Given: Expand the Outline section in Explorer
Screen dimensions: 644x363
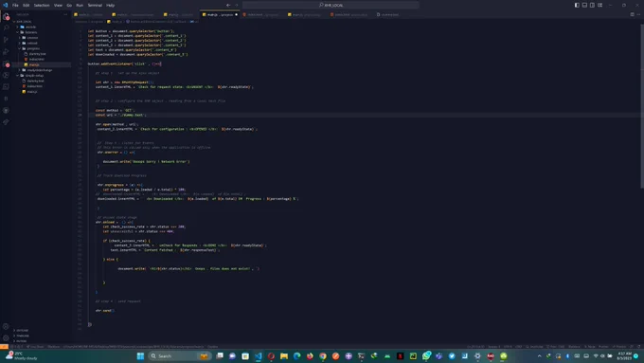Looking at the screenshot, I should pos(22,330).
